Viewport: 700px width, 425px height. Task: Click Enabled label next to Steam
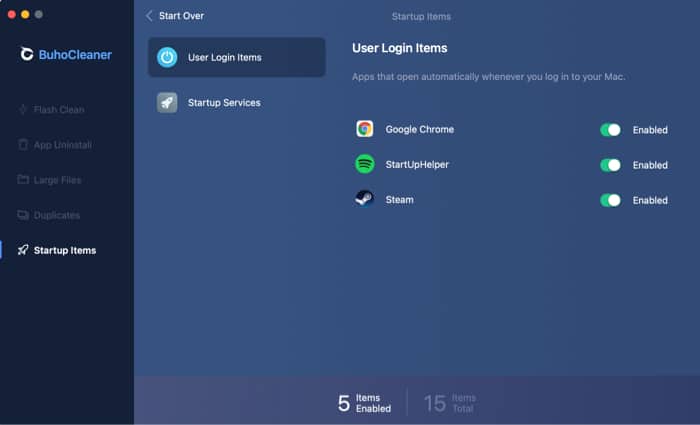[650, 200]
